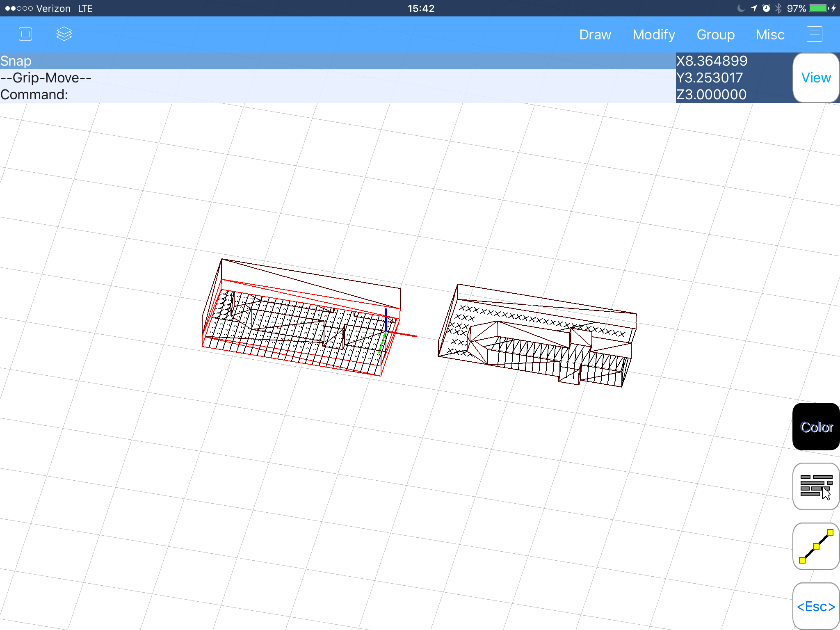
Task: Expand the Misc menu
Action: pyautogui.click(x=770, y=34)
